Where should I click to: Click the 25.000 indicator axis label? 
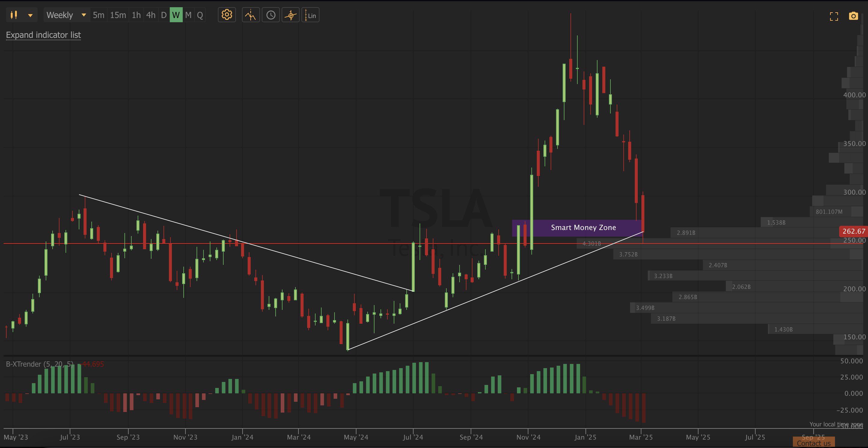[851, 377]
